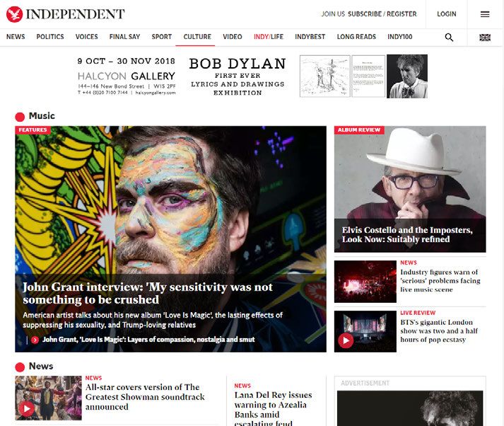504x426 pixels.
Task: Click red arrow beside 'Love Is Magic' review
Action: coord(35,340)
